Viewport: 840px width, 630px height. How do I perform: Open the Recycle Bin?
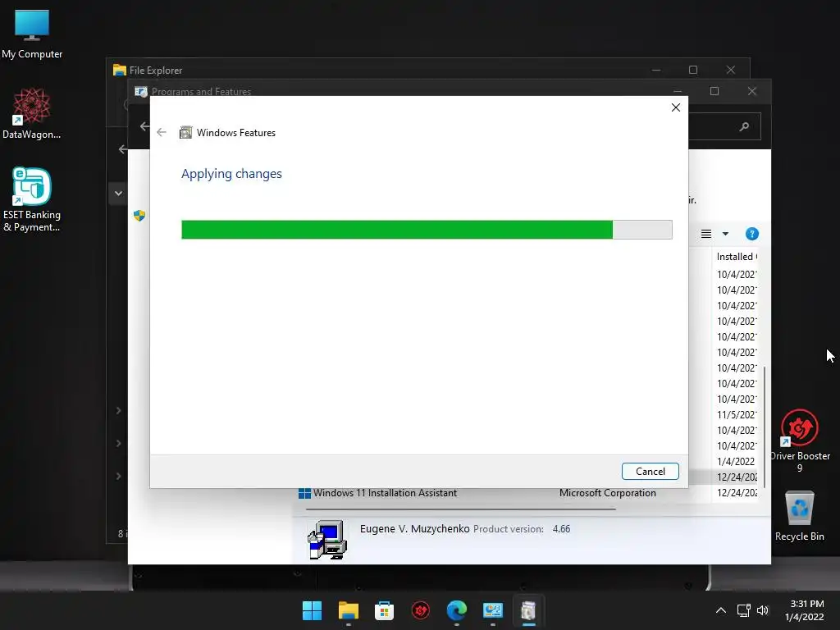[x=799, y=516]
